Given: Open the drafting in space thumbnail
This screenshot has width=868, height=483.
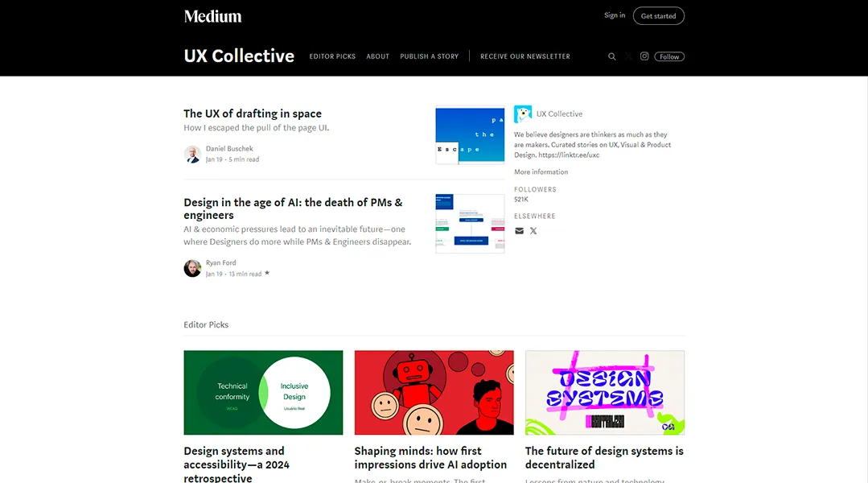Looking at the screenshot, I should [470, 135].
